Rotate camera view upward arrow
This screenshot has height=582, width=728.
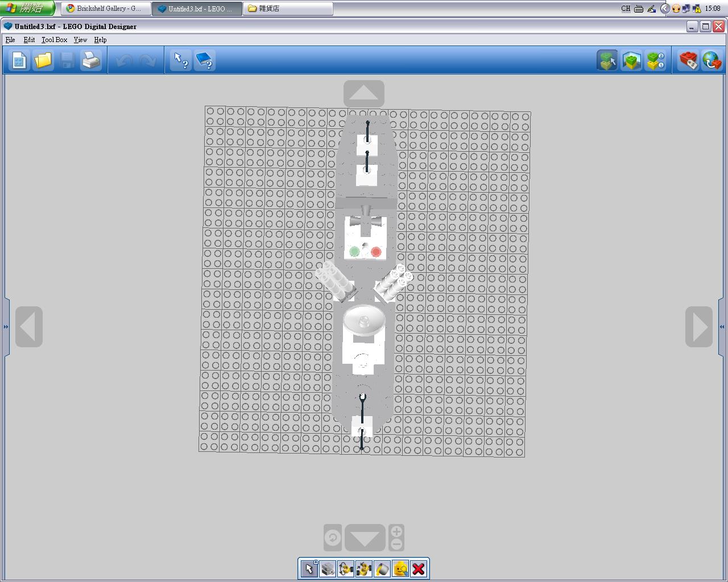[x=364, y=94]
